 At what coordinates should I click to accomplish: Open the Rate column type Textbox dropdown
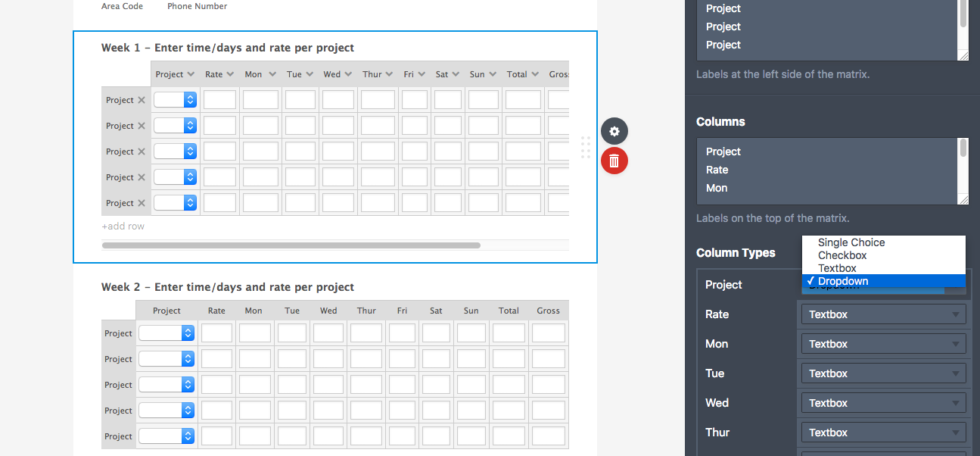tap(883, 314)
